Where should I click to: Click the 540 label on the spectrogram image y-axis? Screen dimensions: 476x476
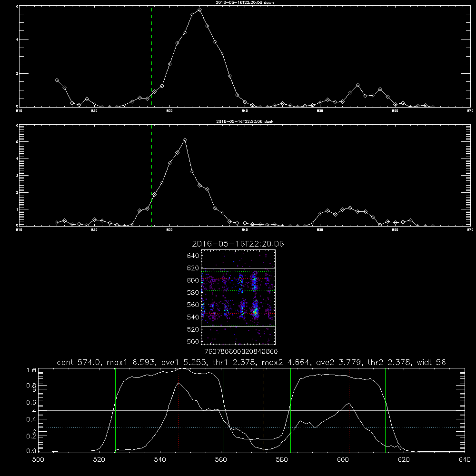[193, 317]
